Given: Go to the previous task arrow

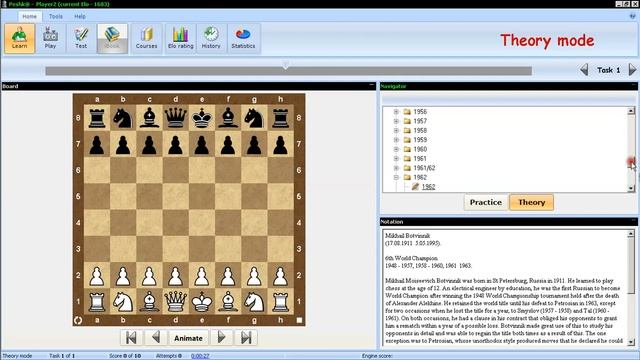Looking at the screenshot, I should click(584, 70).
